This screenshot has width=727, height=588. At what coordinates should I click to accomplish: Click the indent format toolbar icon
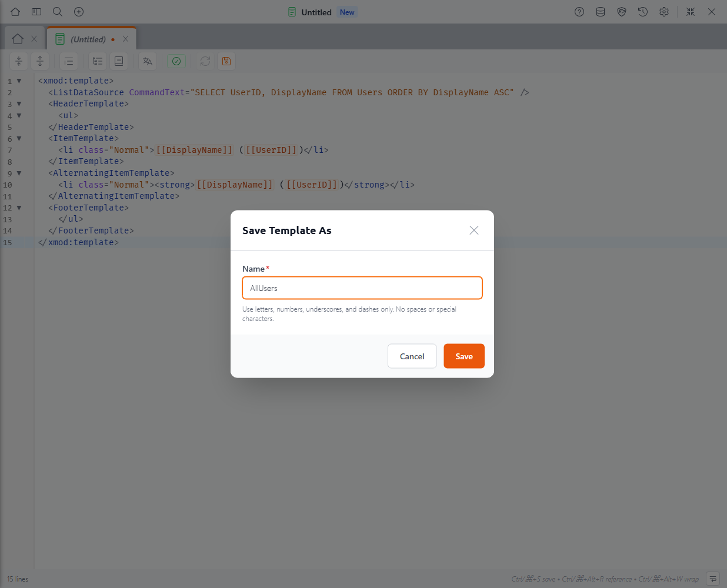click(x=69, y=61)
